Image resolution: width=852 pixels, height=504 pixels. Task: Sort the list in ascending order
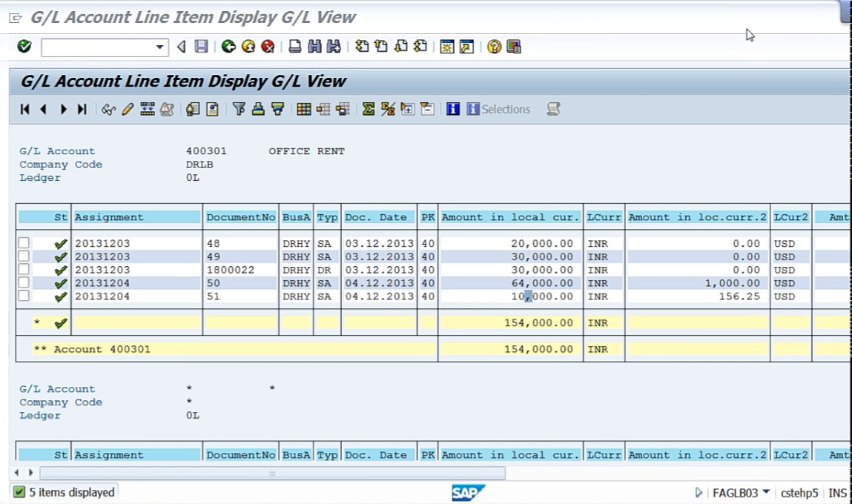click(258, 109)
